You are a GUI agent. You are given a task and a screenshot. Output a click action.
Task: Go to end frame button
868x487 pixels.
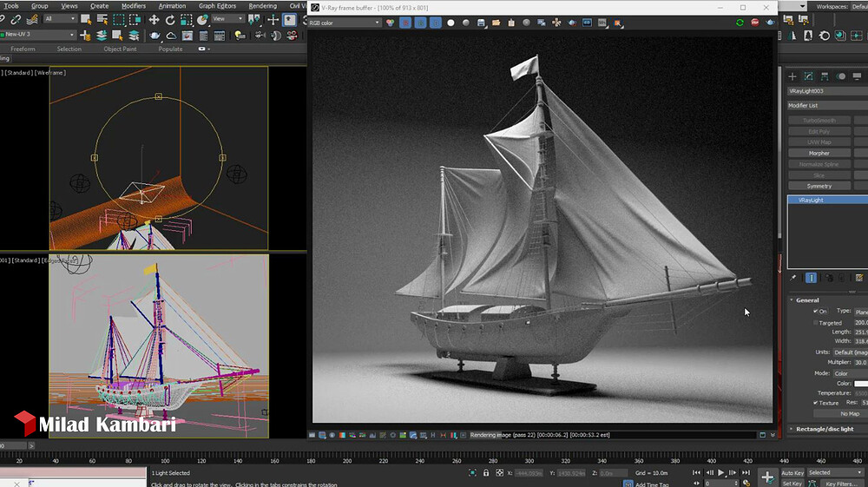(x=746, y=472)
